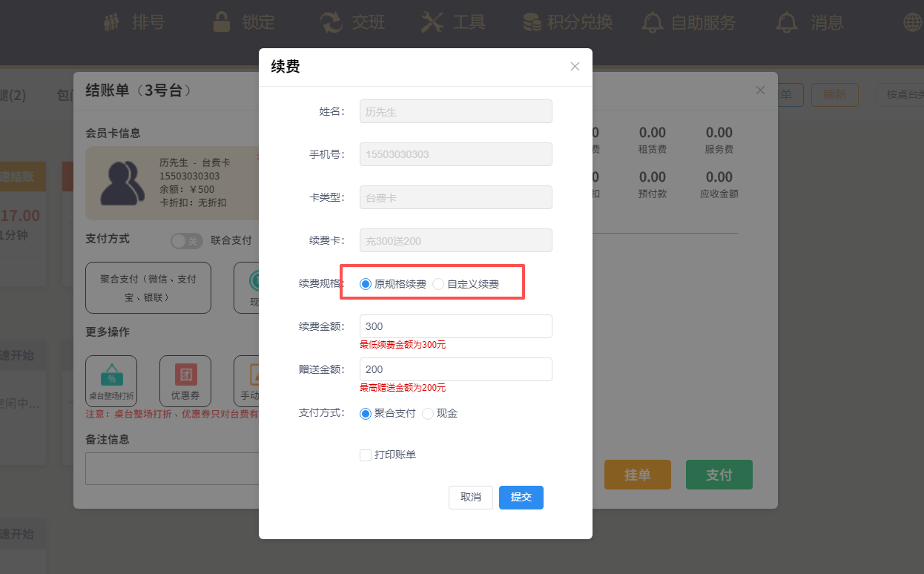
Task: Click the 自助服务 bell icon
Action: coord(653,23)
